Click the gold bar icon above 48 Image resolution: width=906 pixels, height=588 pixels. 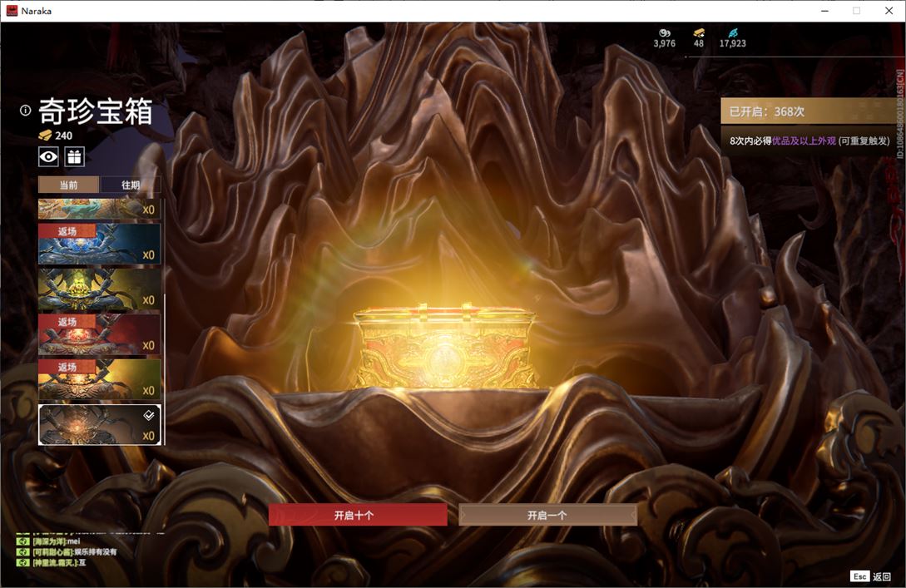point(699,33)
